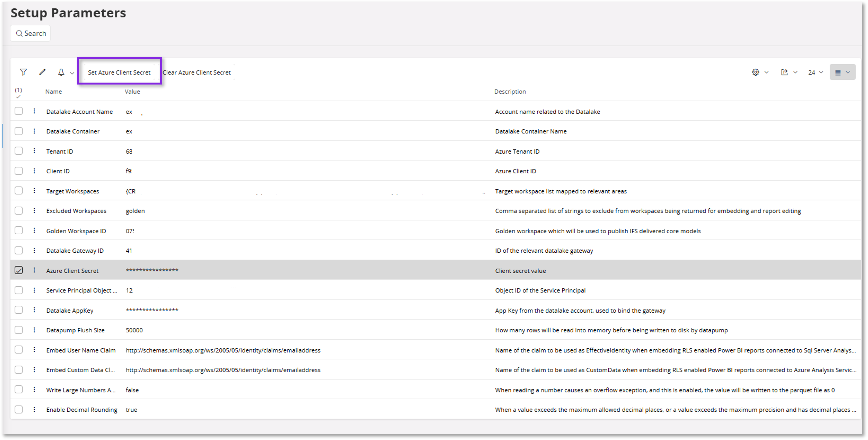Click the pencil edit icon
The image size is (868, 440).
(x=42, y=72)
